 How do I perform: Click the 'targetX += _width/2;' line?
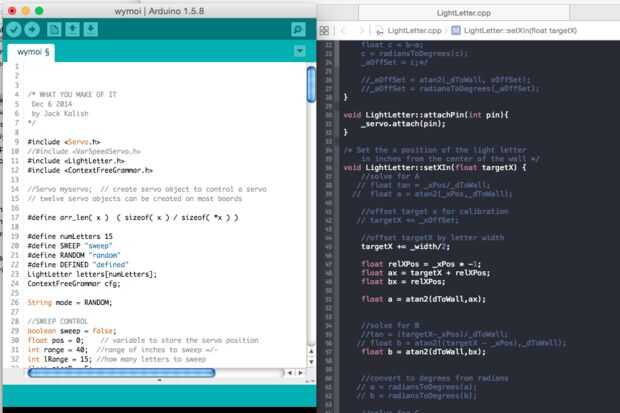pyautogui.click(x=405, y=246)
